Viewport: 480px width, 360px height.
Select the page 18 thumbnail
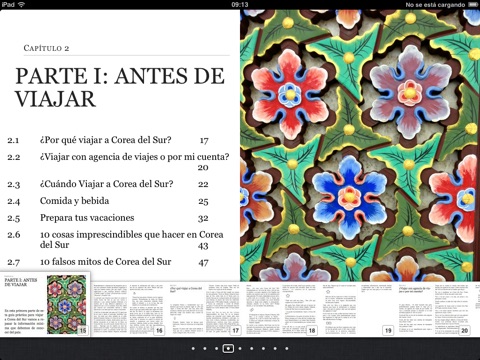pyautogui.click(x=281, y=309)
